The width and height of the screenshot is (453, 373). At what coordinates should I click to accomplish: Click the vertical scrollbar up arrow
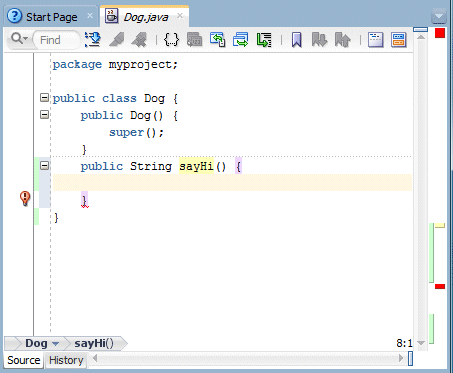click(x=421, y=37)
